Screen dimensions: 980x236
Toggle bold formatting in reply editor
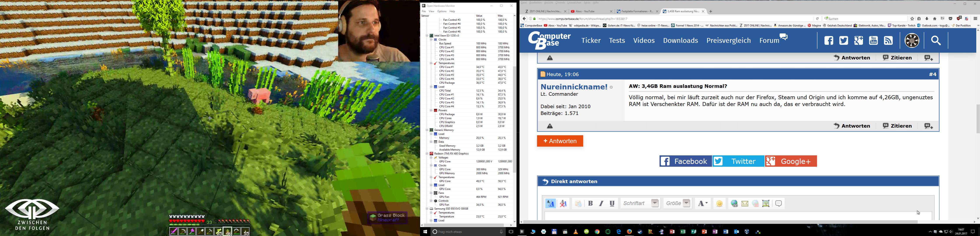(x=591, y=204)
